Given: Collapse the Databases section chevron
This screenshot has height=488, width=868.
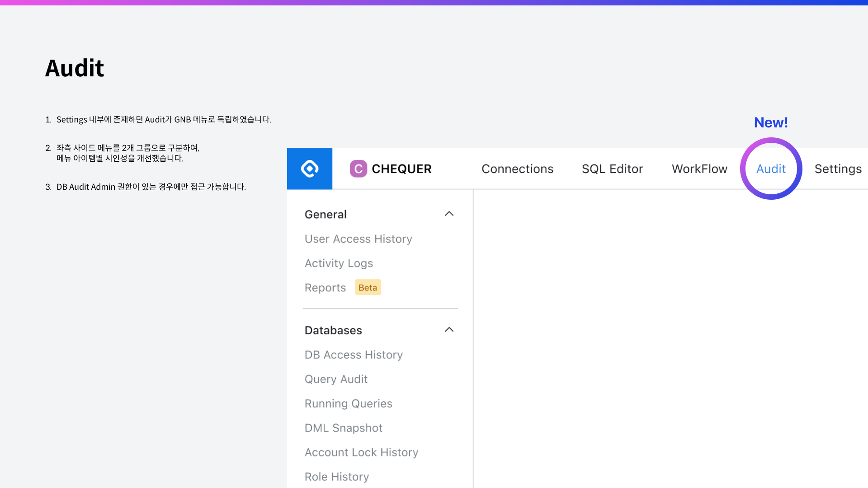Looking at the screenshot, I should pyautogui.click(x=449, y=329).
